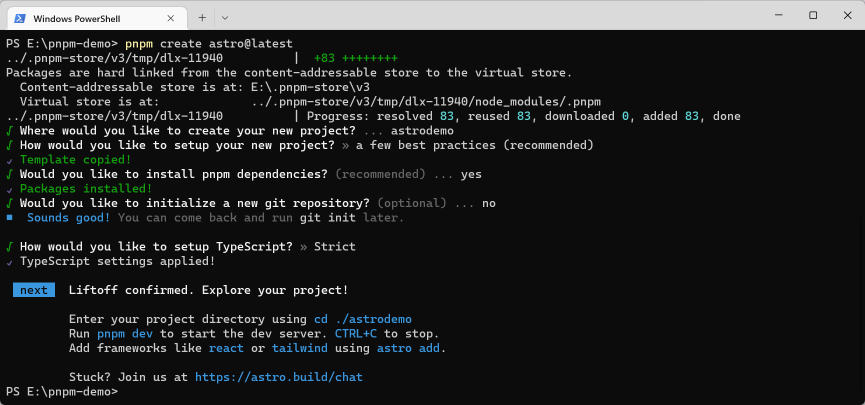Open a new terminal tab with plus
This screenshot has height=405, width=865.
pos(202,18)
